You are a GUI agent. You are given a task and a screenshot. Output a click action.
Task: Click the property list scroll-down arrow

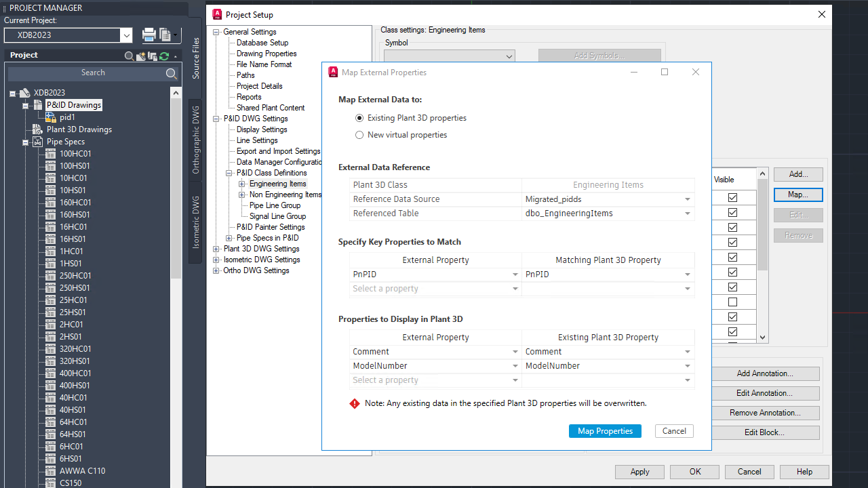pyautogui.click(x=763, y=338)
